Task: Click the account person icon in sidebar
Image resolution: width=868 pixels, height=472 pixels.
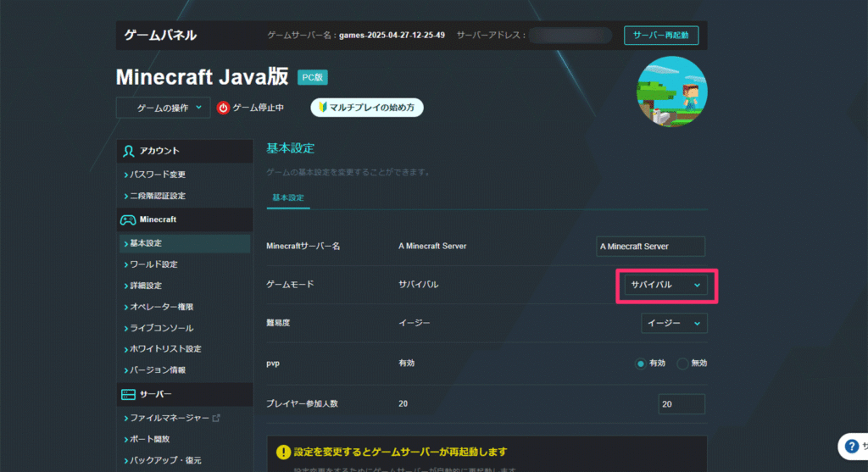Action: click(129, 151)
